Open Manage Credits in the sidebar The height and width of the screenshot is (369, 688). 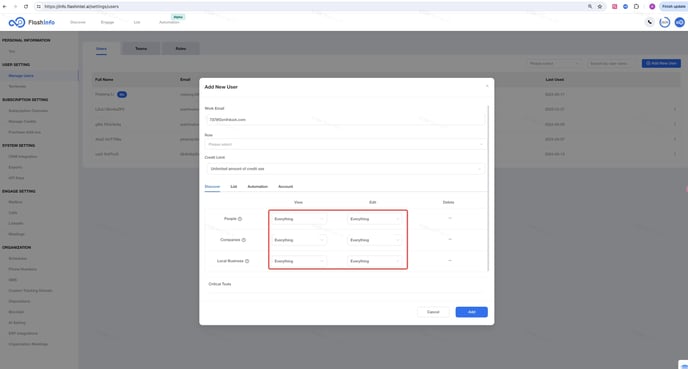tap(22, 122)
